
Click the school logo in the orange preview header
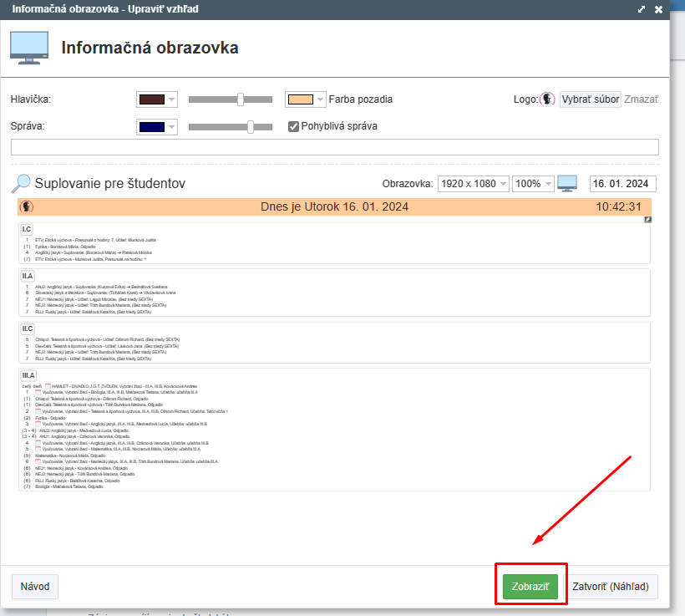[27, 206]
